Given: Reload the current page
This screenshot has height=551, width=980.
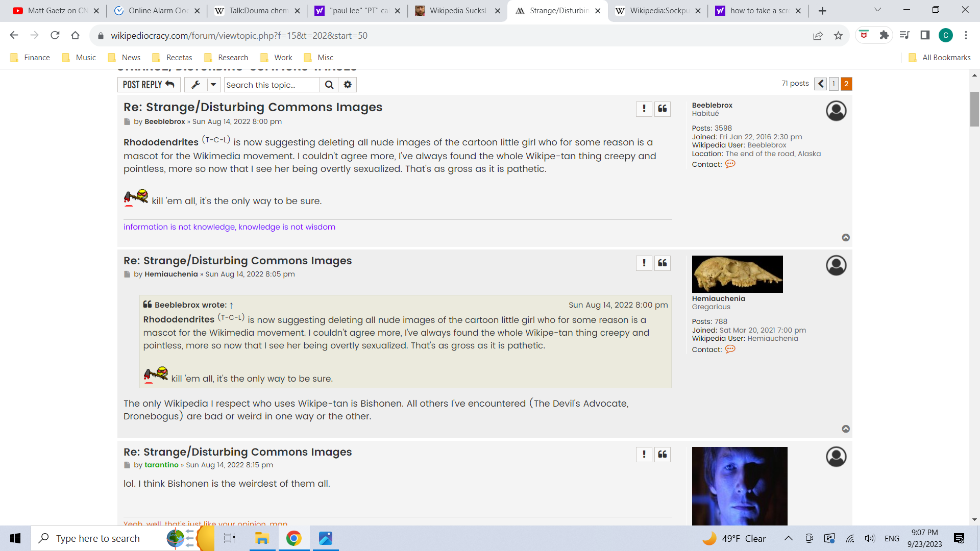Looking at the screenshot, I should (x=55, y=35).
